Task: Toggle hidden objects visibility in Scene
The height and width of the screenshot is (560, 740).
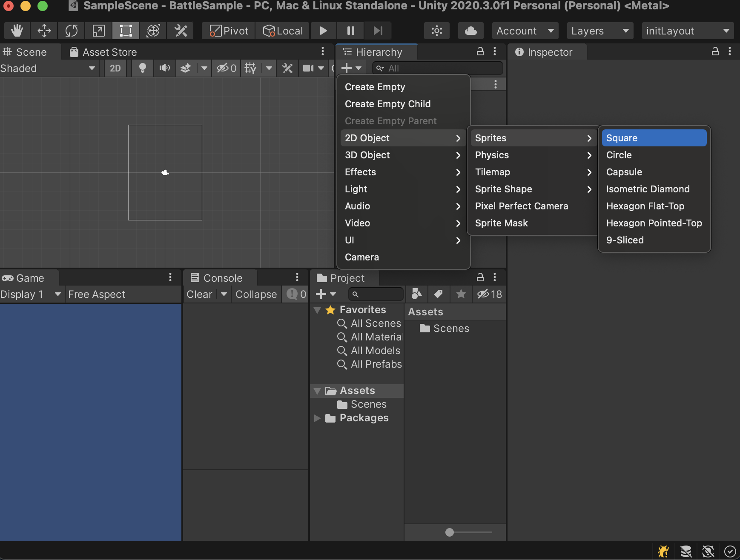Action: click(x=227, y=68)
